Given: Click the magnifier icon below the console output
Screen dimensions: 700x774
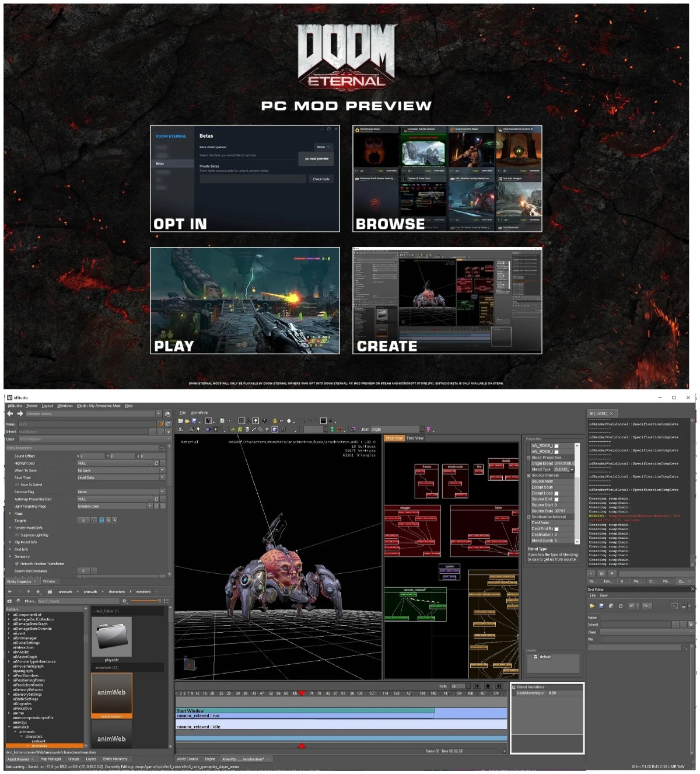Looking at the screenshot, I should (612, 574).
